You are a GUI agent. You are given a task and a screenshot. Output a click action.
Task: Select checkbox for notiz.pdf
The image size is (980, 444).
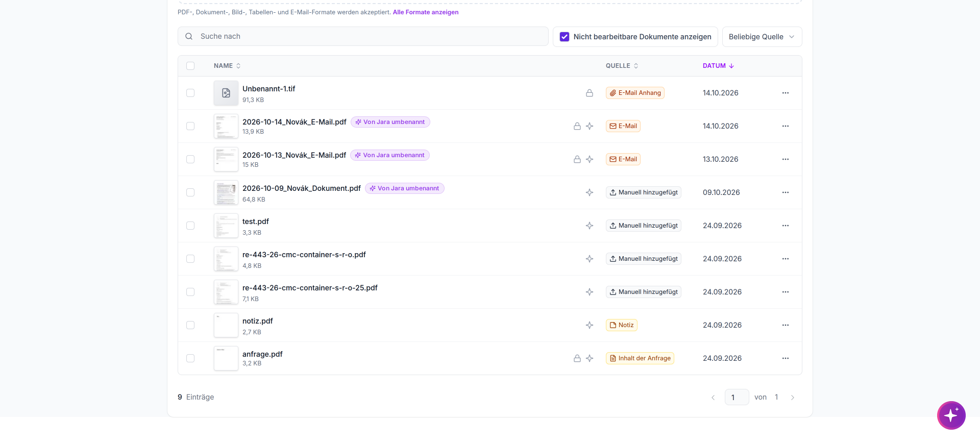point(190,325)
